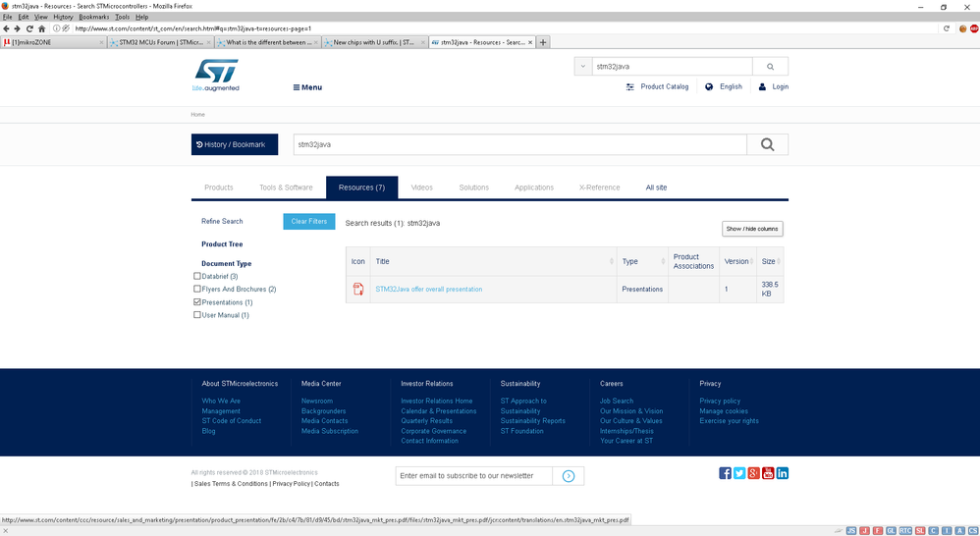This screenshot has height=536, width=980.
Task: Click the F status bar add-on icon
Action: coord(878,531)
